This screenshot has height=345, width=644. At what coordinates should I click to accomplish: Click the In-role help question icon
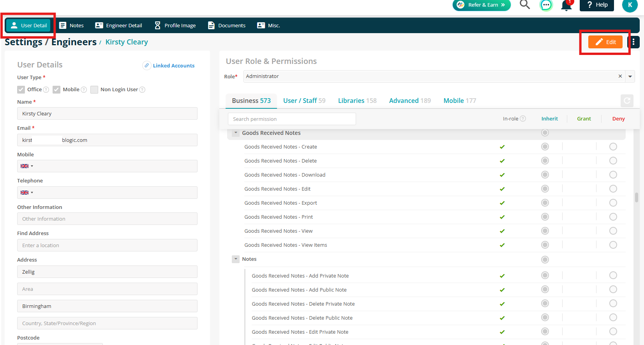click(x=523, y=119)
